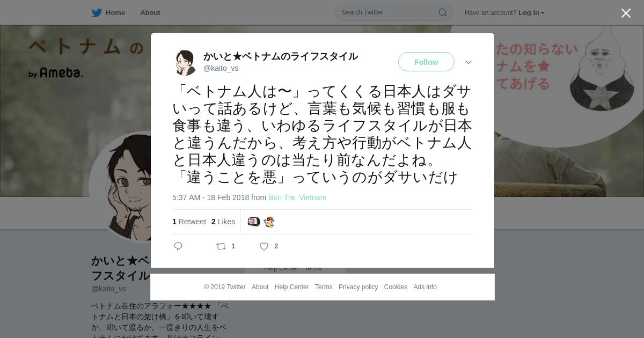Image resolution: width=644 pixels, height=338 pixels.
Task: Retweet this tweet using the retweet icon
Action: pos(221,246)
